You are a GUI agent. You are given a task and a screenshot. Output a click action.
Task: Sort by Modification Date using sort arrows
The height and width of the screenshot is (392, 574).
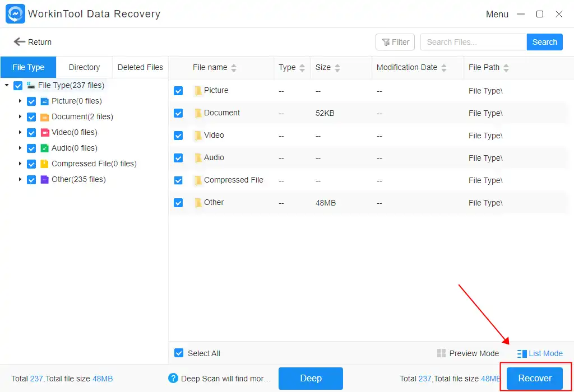click(x=444, y=68)
